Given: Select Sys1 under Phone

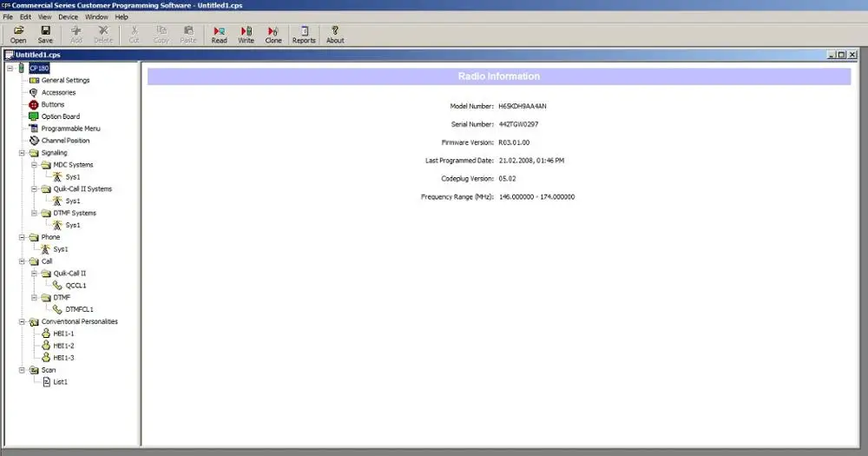Looking at the screenshot, I should coord(61,249).
